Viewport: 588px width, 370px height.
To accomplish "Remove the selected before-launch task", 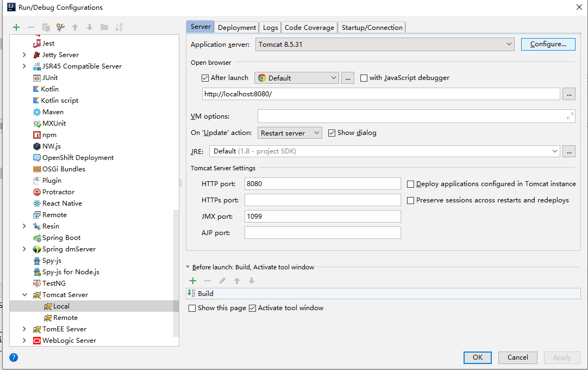I will pyautogui.click(x=208, y=281).
